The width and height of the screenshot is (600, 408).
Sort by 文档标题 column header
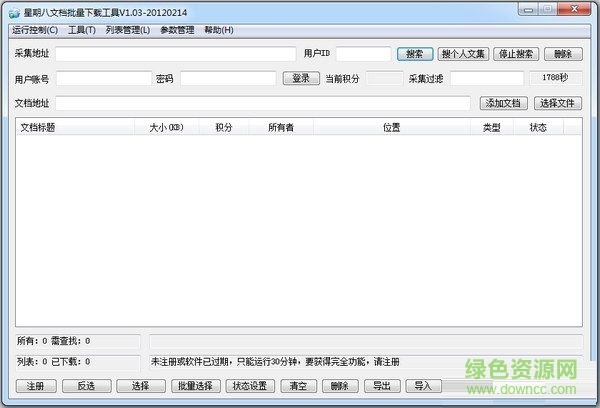pos(75,127)
